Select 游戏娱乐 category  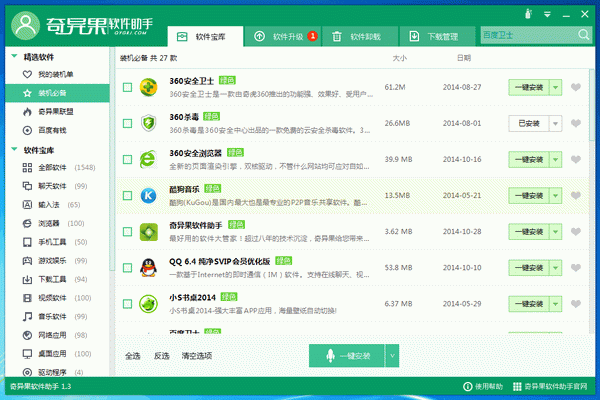57,261
